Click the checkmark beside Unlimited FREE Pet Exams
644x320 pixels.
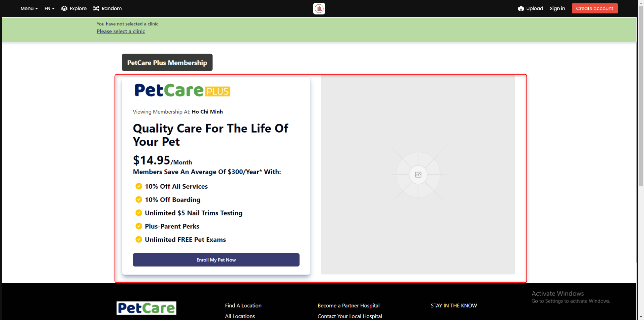click(x=139, y=239)
